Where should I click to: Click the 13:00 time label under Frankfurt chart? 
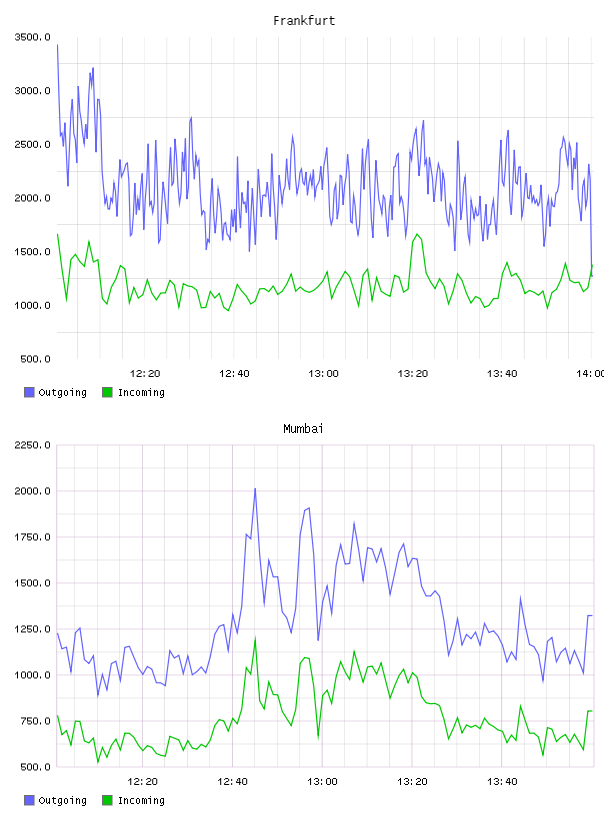click(323, 374)
